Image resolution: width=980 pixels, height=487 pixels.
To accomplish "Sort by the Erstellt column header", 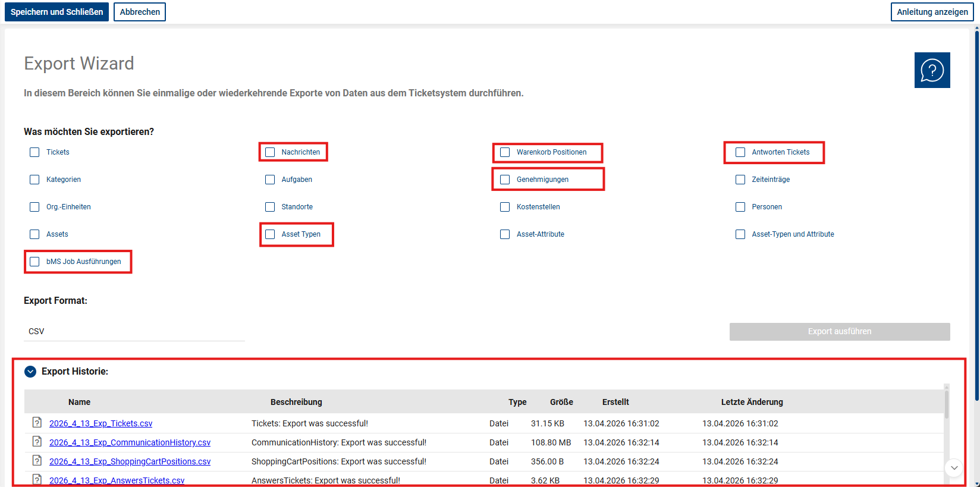I will [x=615, y=402].
